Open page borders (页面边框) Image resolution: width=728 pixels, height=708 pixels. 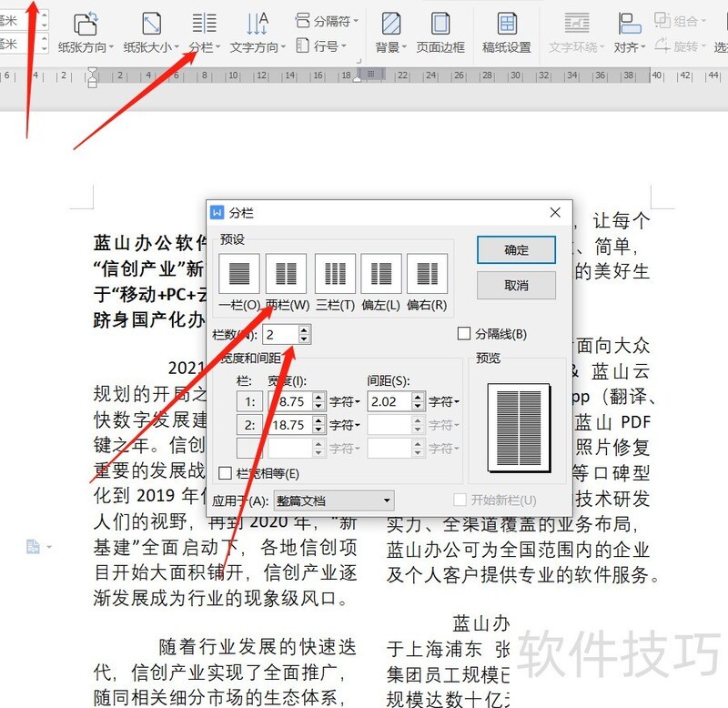click(x=440, y=33)
